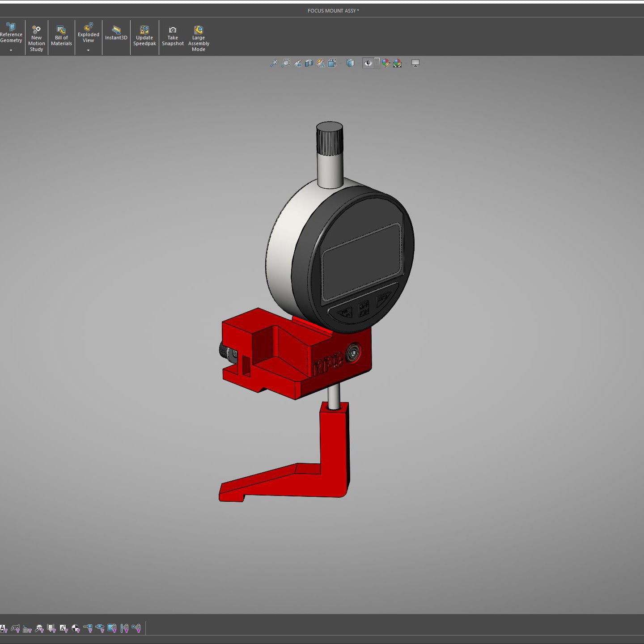Viewport: 644px width, 644px height.
Task: Open the Apply Scene tool
Action: pos(397,63)
